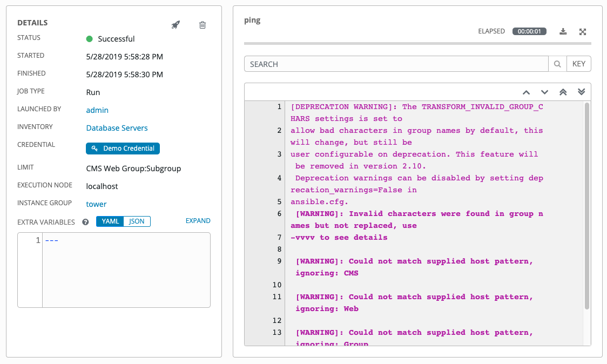The height and width of the screenshot is (364, 607).
Task: Focus the output search field
Action: coord(396,64)
